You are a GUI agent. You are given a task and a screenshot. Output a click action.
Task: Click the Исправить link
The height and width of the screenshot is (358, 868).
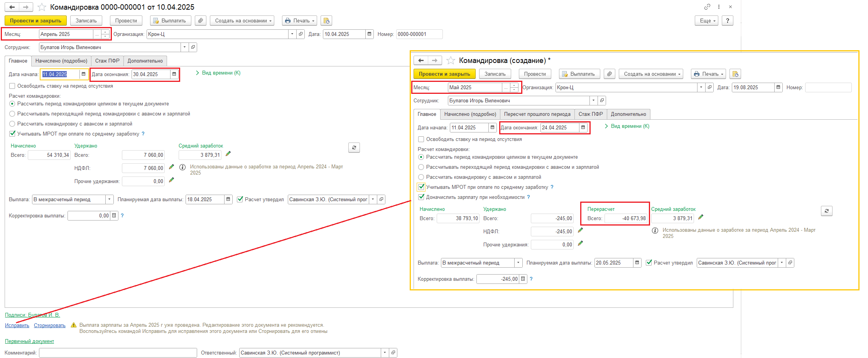(x=17, y=326)
